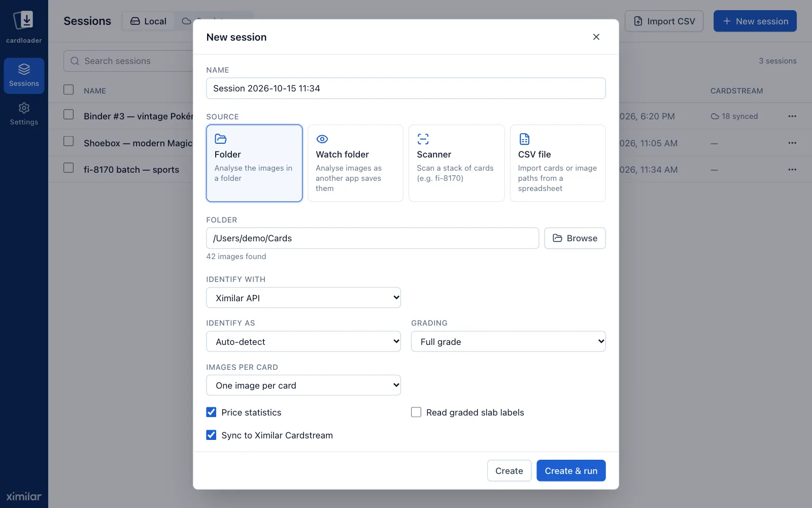Open the Sessions sidebar item

tap(24, 76)
